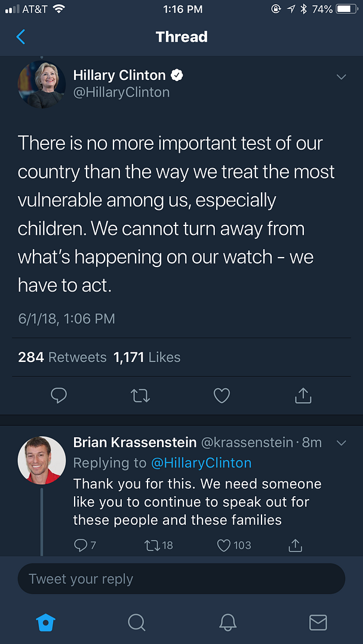Open Hillary Clinton's profile picture

click(x=42, y=84)
